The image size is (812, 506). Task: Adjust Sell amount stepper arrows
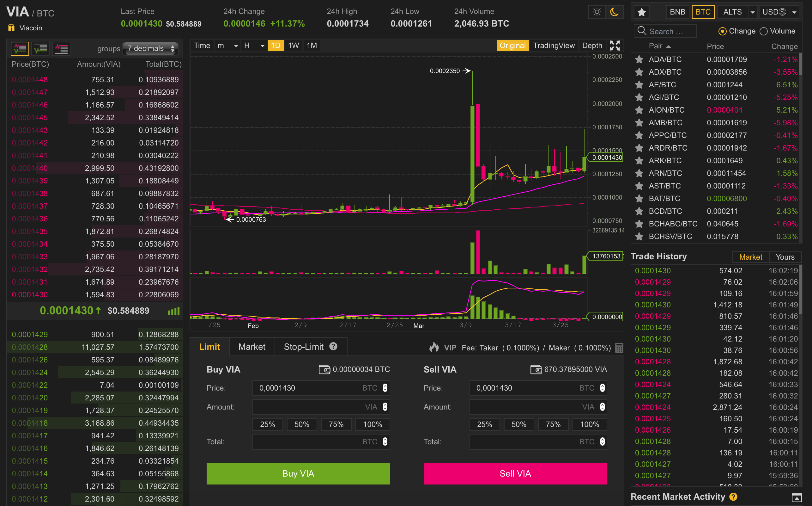tap(603, 407)
